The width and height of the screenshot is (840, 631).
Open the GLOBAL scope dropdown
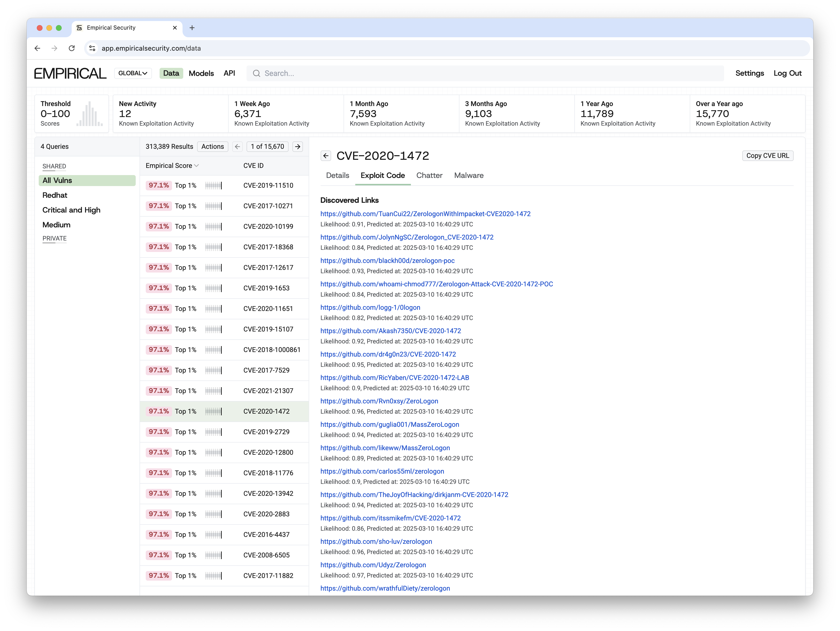tap(133, 73)
